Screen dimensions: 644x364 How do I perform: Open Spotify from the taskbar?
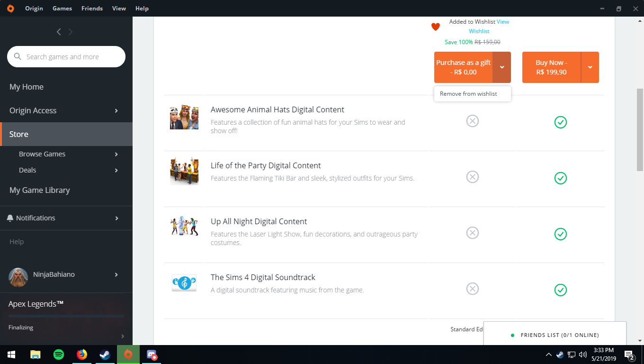59,355
